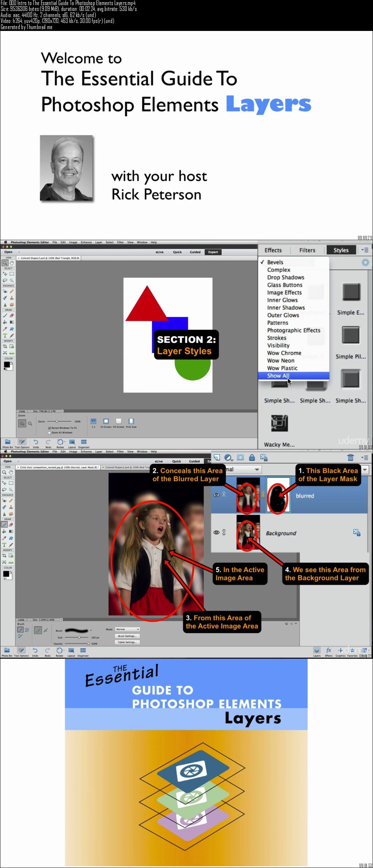Click the create new layer icon

[217, 457]
